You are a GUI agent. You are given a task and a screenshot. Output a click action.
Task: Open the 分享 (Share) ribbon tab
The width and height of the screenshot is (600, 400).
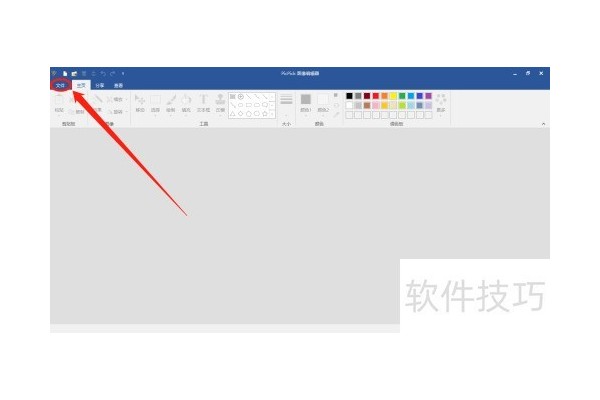[x=100, y=85]
